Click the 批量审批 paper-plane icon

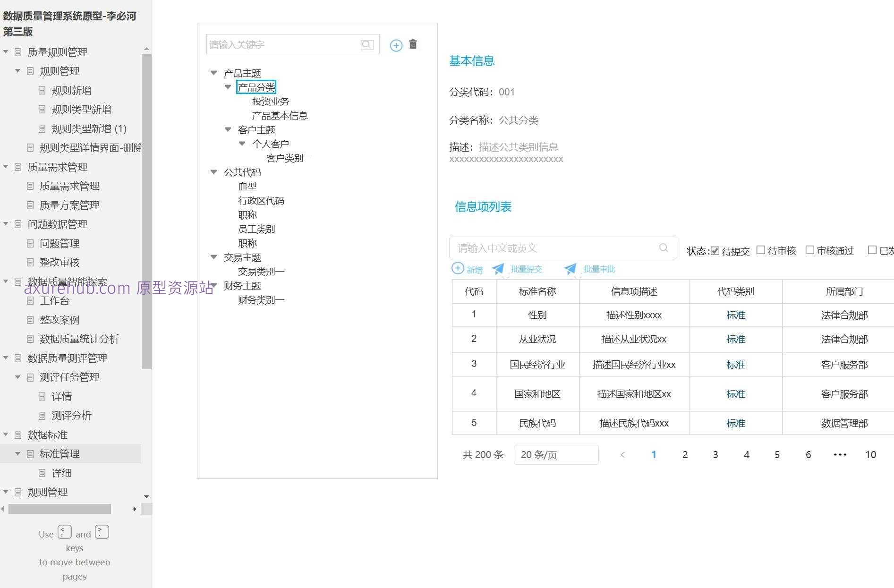(570, 268)
